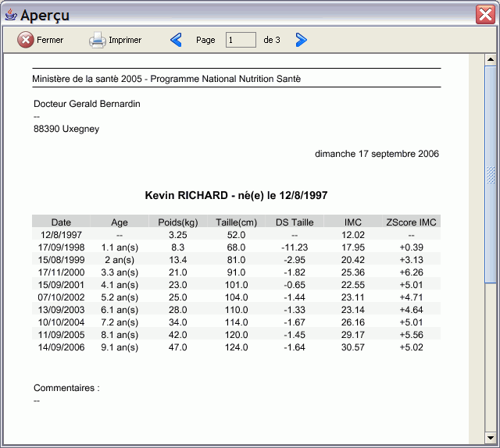500x448 pixels.
Task: Click the date cell 12/8/1997
Action: pos(61,235)
